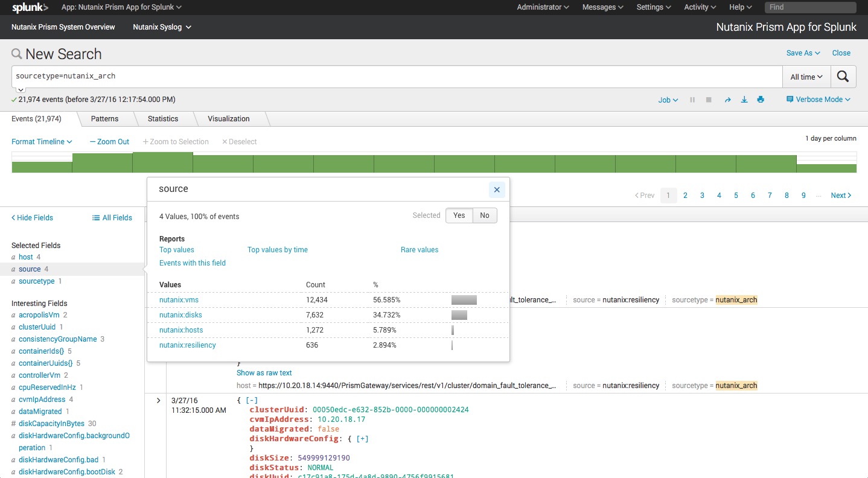868x478 pixels.
Task: Switch to the Statistics tab
Action: [163, 119]
